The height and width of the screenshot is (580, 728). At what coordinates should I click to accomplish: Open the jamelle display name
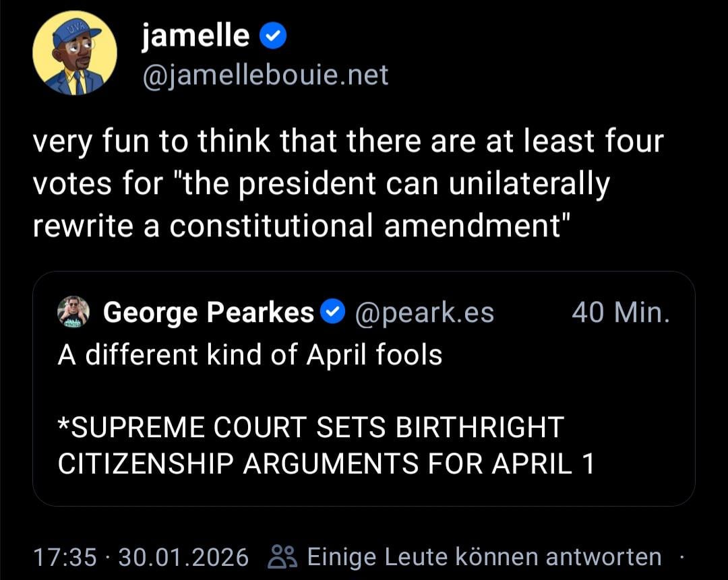pyautogui.click(x=195, y=36)
